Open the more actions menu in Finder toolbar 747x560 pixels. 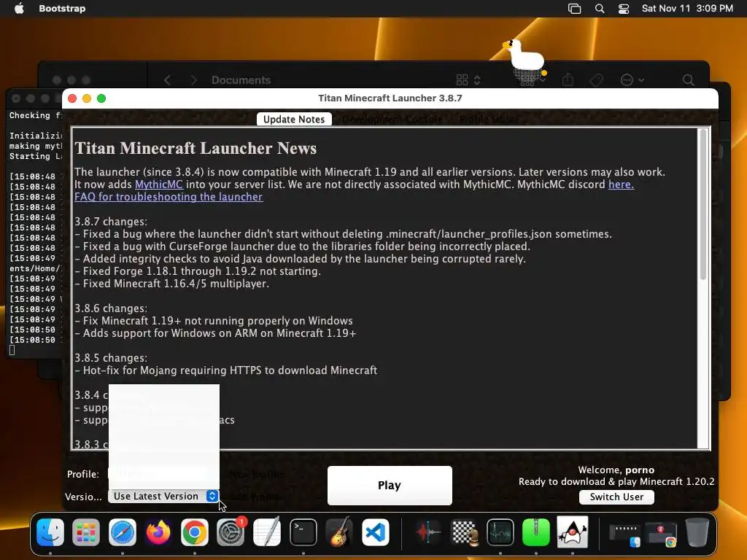632,80
